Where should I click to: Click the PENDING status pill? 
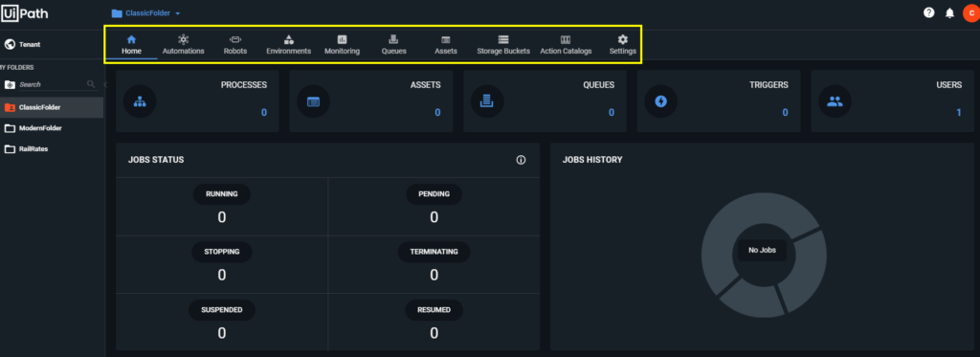pos(434,194)
